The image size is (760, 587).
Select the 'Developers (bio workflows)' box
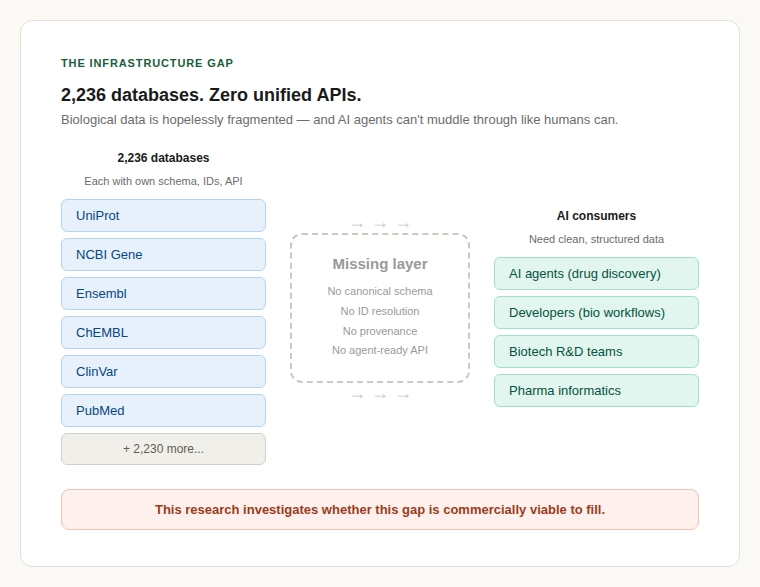[596, 312]
